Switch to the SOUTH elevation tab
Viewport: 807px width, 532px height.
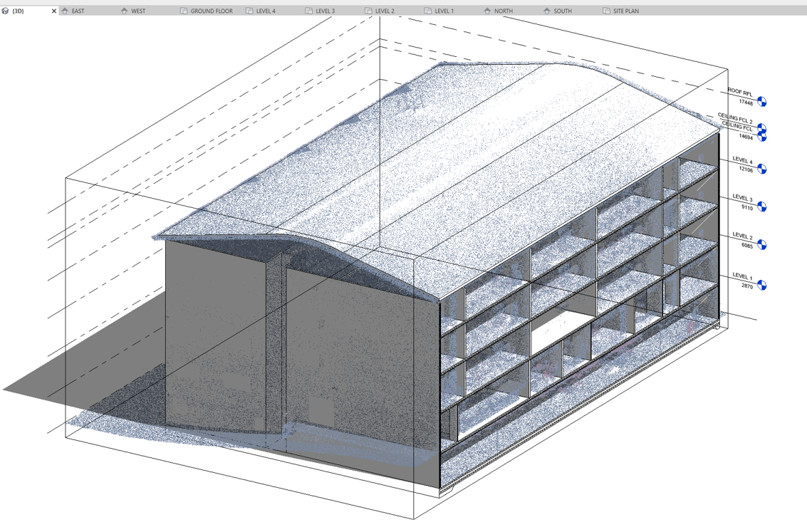(x=563, y=11)
